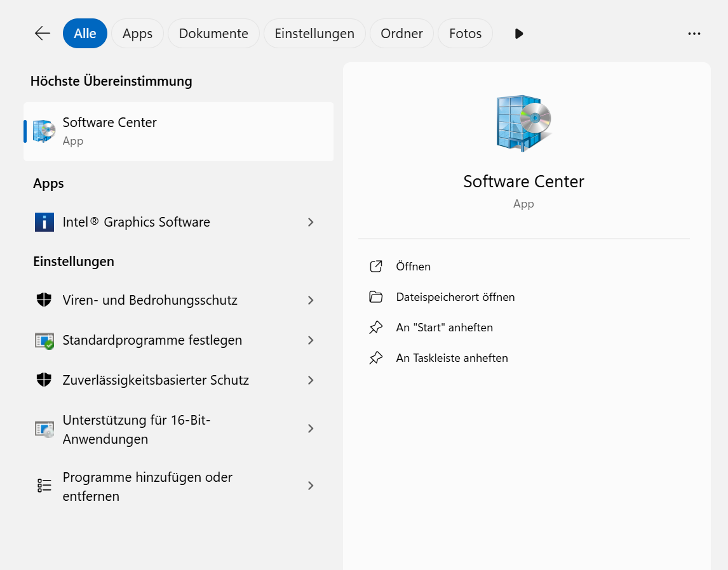Expand Unterstützung für 16-Bit-Anwendungen chevron
This screenshot has width=728, height=570.
[x=311, y=428]
